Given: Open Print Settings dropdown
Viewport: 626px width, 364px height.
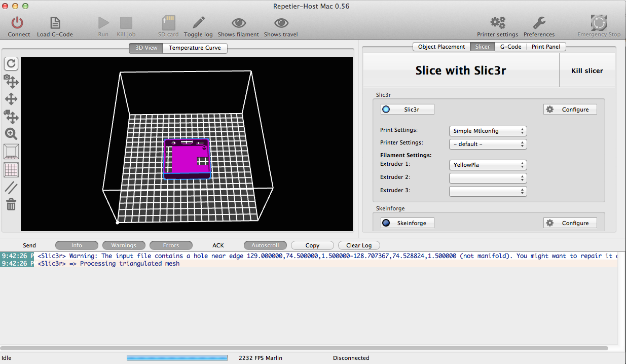Looking at the screenshot, I should [488, 131].
